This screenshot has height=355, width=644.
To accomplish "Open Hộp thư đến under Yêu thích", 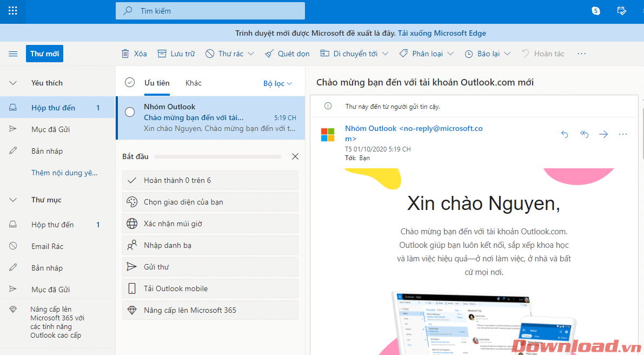I will (57, 108).
